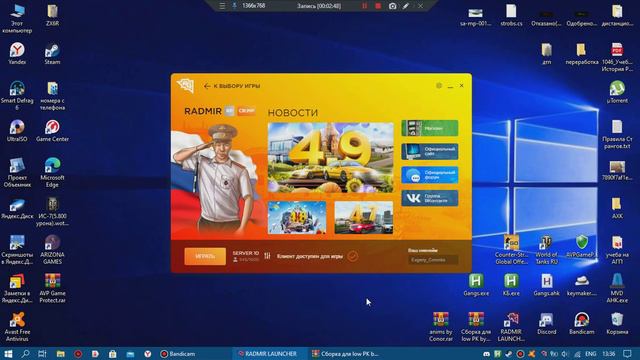The image size is (640, 360).
Task: Open the 4.7 update news thumbnail
Action: [x=364, y=217]
